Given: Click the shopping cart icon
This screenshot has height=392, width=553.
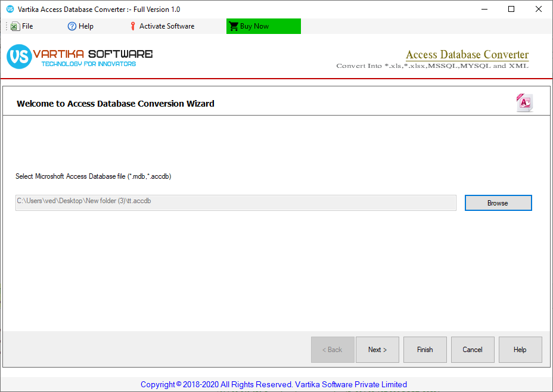Looking at the screenshot, I should 234,26.
